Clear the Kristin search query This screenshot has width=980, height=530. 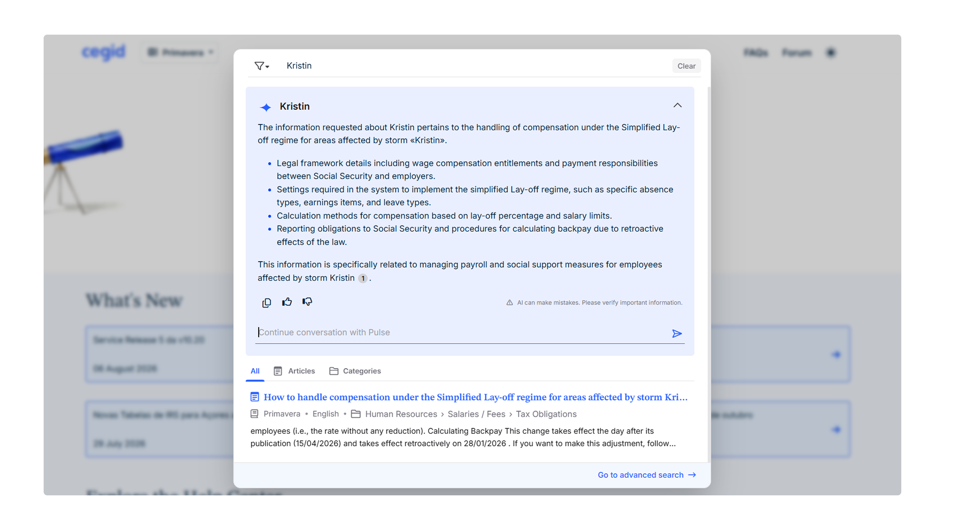pos(686,66)
